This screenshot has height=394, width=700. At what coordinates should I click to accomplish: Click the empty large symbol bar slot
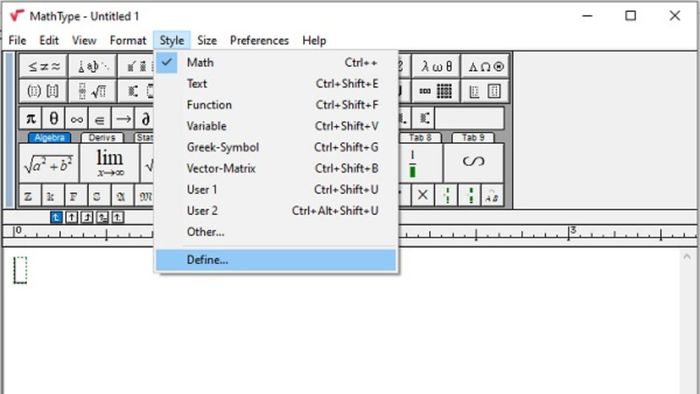coord(469,119)
